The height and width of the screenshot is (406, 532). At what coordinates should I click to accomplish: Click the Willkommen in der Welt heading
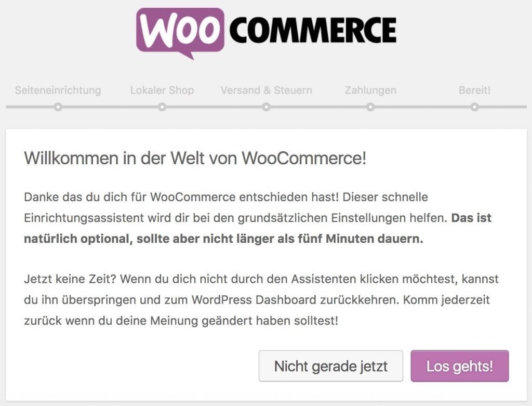coord(195,158)
